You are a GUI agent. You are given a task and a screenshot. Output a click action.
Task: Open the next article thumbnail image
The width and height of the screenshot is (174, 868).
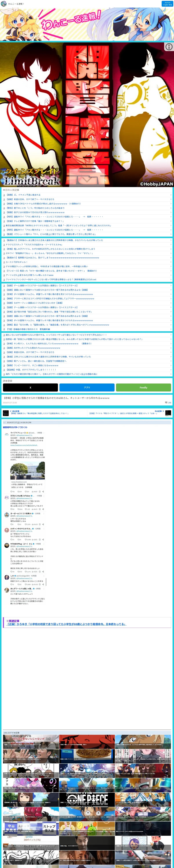pyautogui.click(x=168, y=413)
